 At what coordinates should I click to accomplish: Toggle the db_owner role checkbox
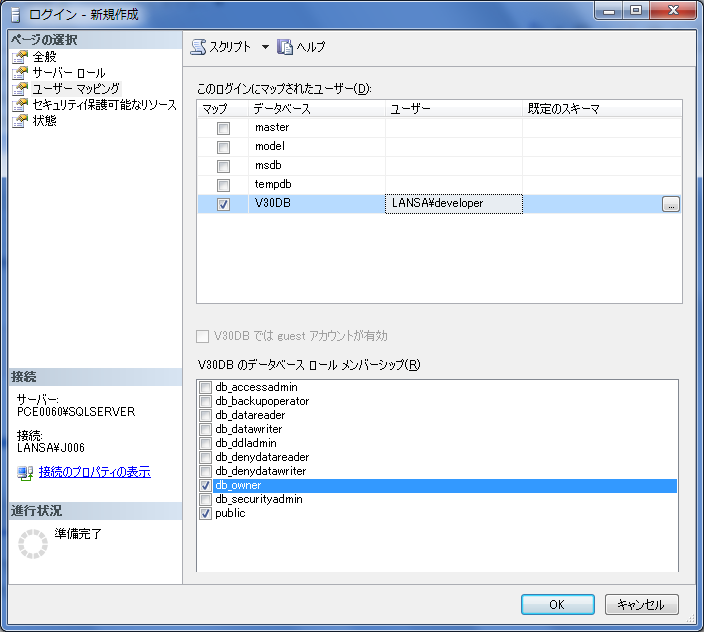(x=206, y=486)
